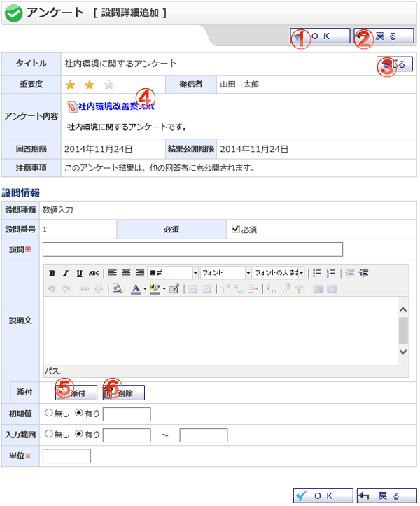Click the 閉じる button beside the title
The image size is (420, 506).
pyautogui.click(x=395, y=64)
